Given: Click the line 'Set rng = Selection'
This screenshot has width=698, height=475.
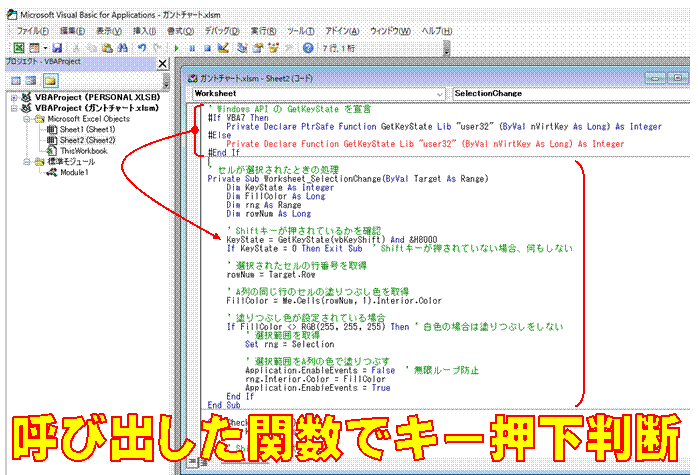Looking at the screenshot, I should 289,344.
